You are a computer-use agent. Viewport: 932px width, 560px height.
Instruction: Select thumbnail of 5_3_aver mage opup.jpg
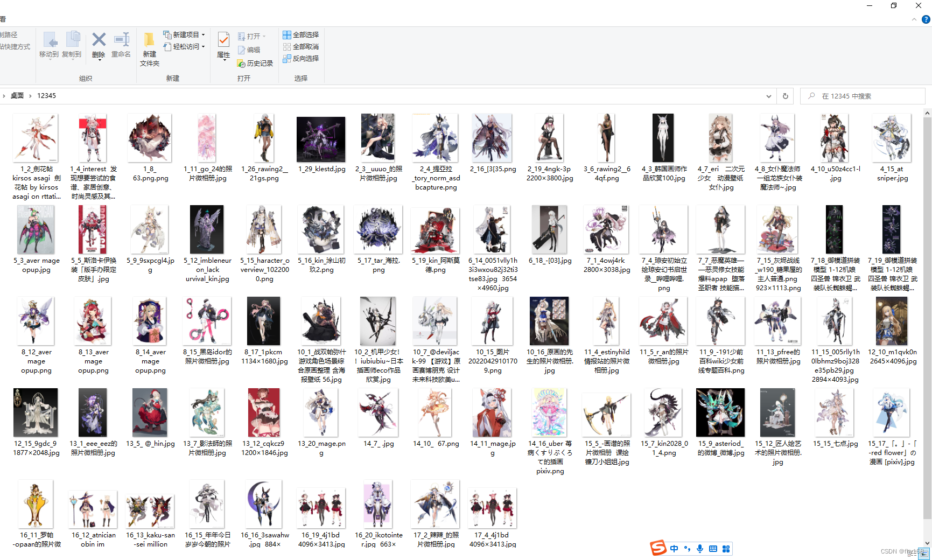pos(36,230)
